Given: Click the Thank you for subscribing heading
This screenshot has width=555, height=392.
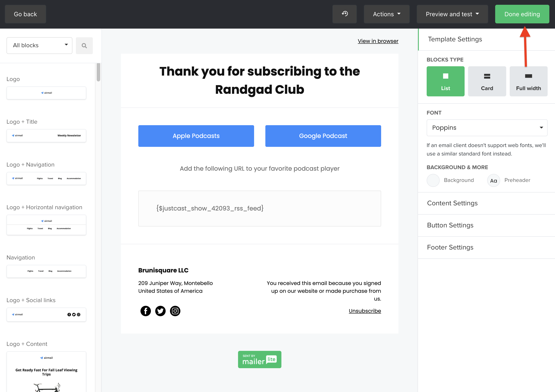Looking at the screenshot, I should [260, 80].
